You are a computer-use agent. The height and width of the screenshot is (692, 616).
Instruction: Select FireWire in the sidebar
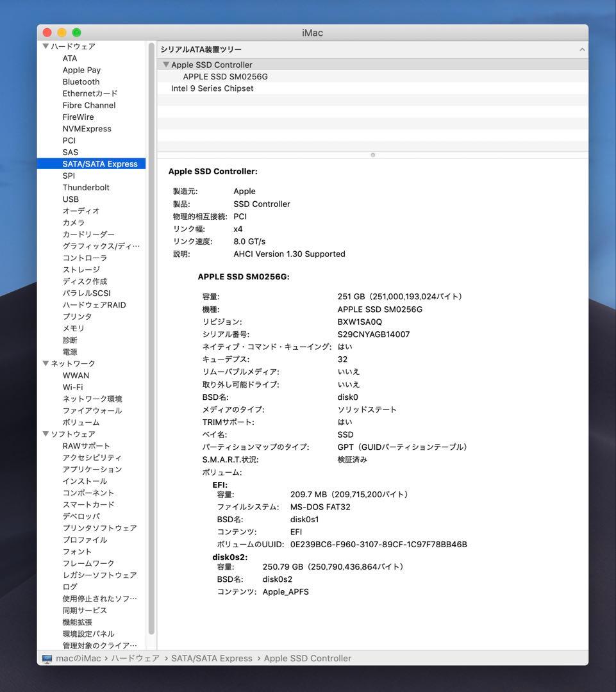78,117
